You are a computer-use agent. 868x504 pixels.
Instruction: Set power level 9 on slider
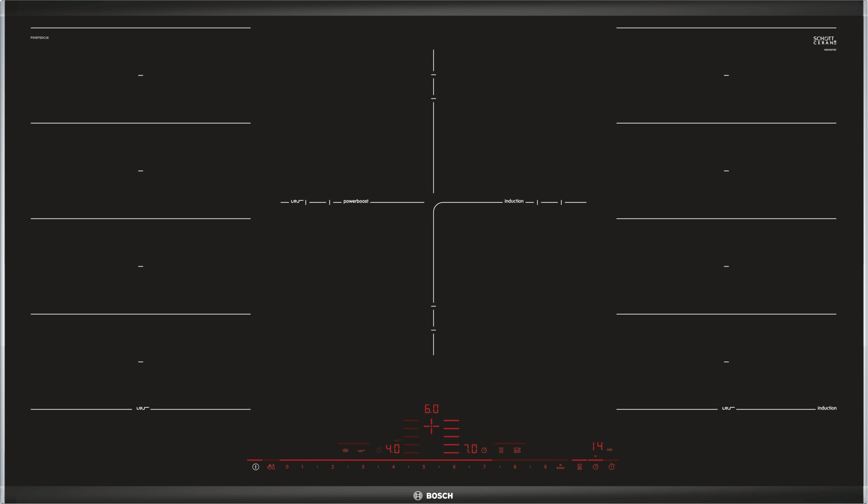[545, 467]
